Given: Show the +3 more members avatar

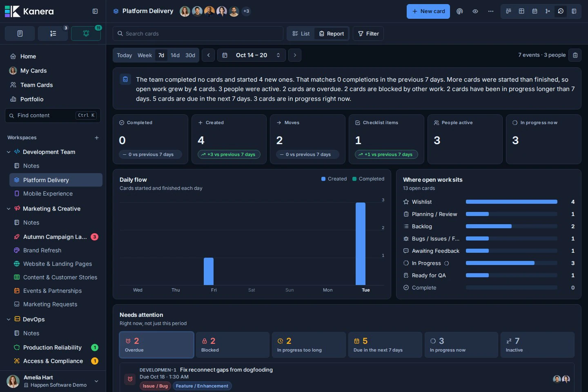Looking at the screenshot, I should 246,11.
